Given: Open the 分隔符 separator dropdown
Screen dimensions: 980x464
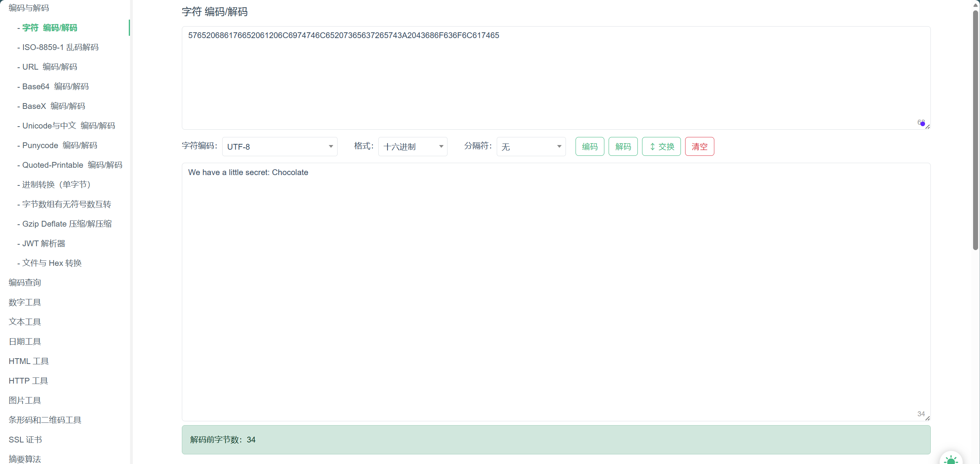Looking at the screenshot, I should 531,147.
